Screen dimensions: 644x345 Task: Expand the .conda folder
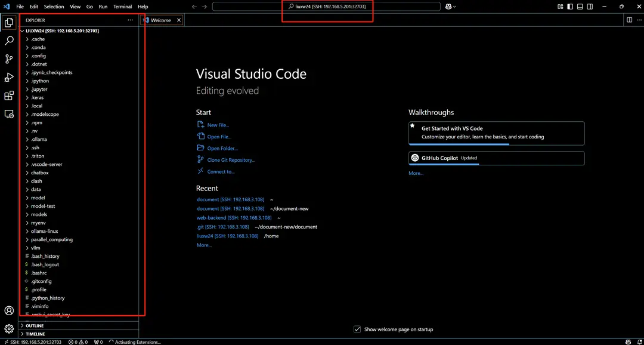pyautogui.click(x=79, y=47)
